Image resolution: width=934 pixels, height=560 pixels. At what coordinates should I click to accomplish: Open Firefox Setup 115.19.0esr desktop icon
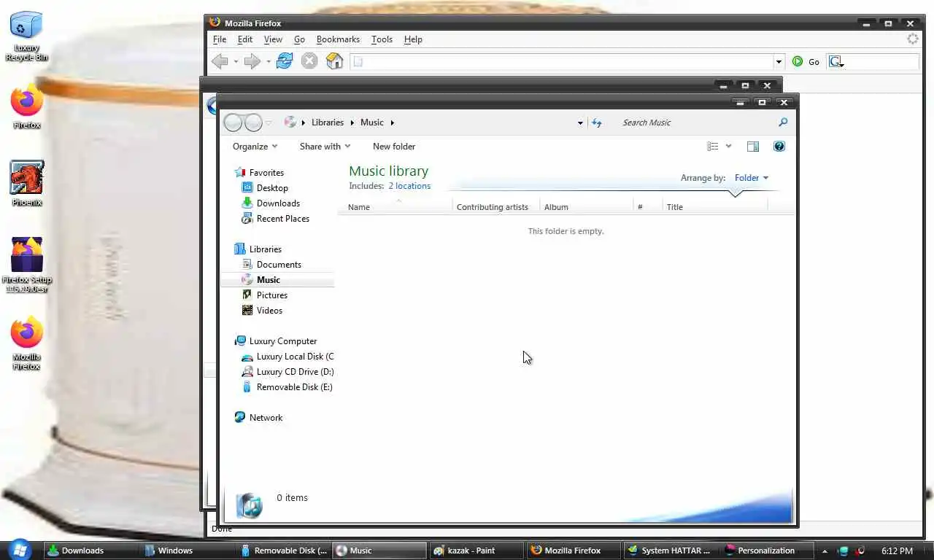pyautogui.click(x=26, y=265)
